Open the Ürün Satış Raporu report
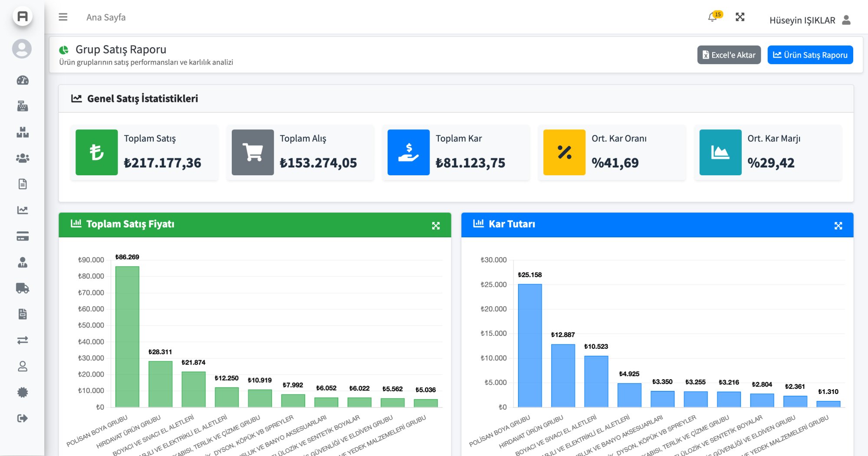Screen dimensions: 868x456 [810, 55]
